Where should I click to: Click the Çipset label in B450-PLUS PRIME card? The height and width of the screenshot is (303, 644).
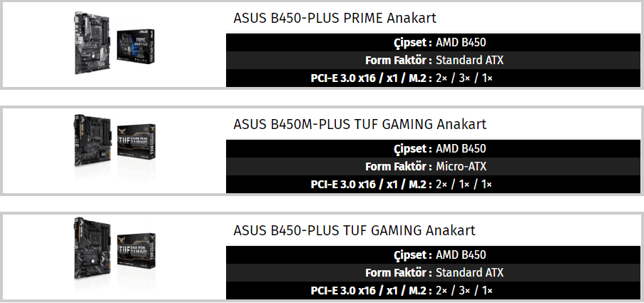point(412,42)
